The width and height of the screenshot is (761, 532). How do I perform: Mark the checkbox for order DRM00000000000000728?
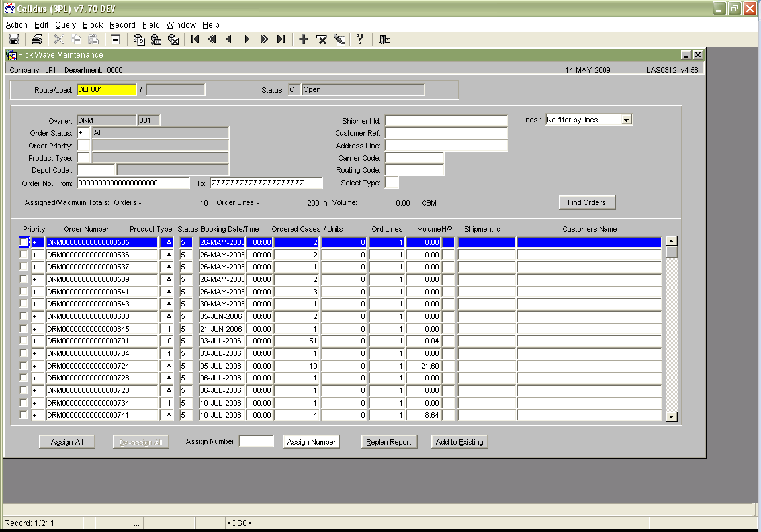tap(24, 390)
